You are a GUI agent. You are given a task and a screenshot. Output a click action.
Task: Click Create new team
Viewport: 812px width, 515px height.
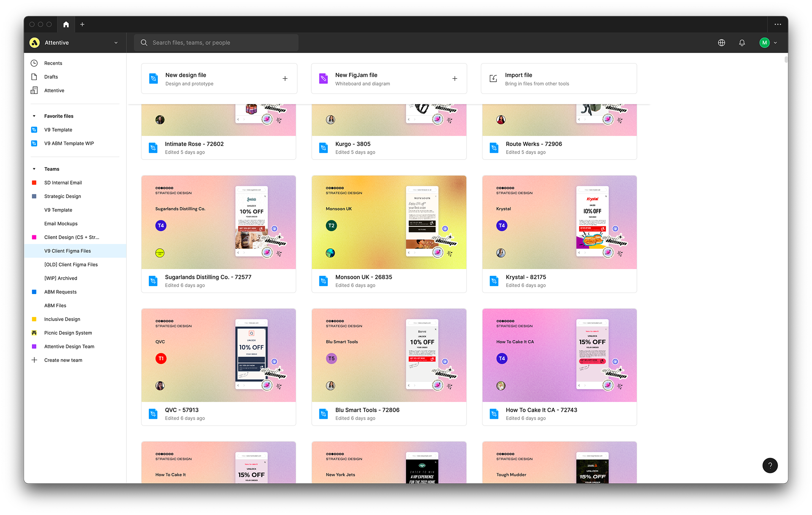[x=75, y=360]
